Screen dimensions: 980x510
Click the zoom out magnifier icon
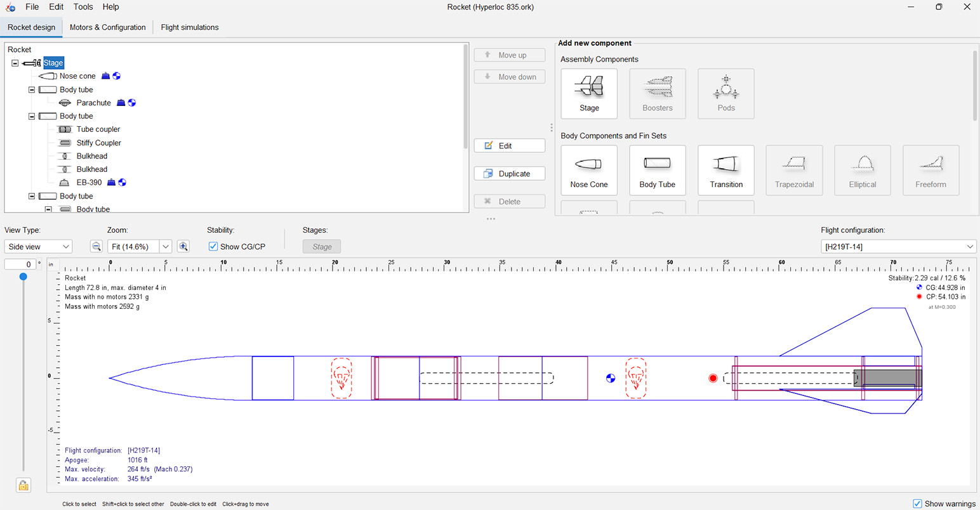point(96,247)
